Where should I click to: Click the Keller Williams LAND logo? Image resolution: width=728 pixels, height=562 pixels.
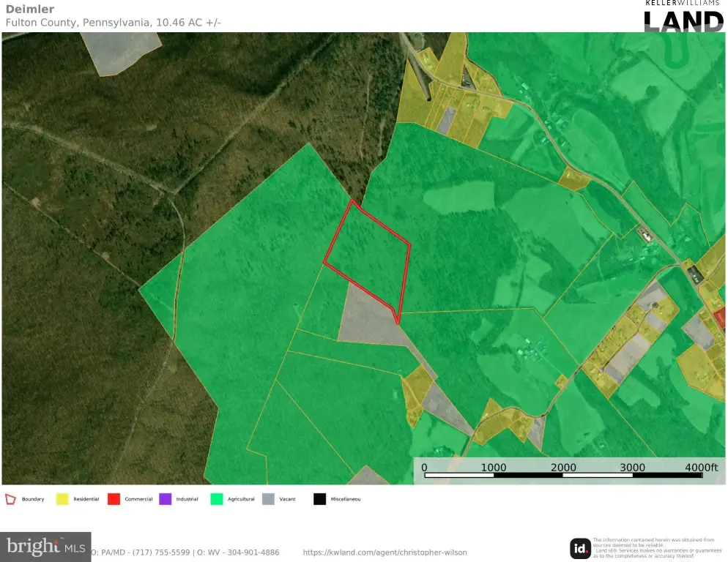click(683, 16)
